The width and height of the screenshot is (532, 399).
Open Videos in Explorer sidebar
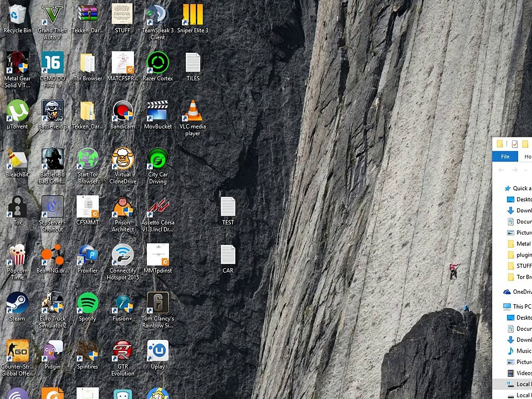coord(519,373)
